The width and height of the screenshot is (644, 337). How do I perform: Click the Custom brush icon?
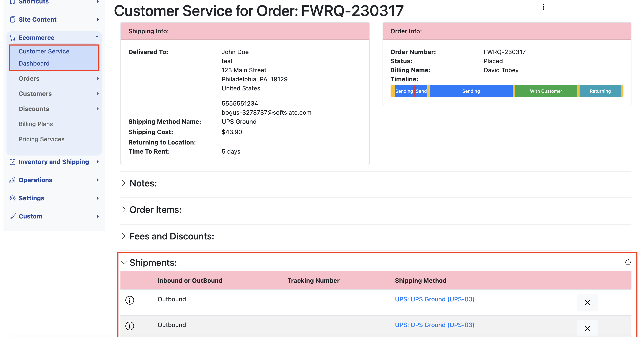[13, 217]
